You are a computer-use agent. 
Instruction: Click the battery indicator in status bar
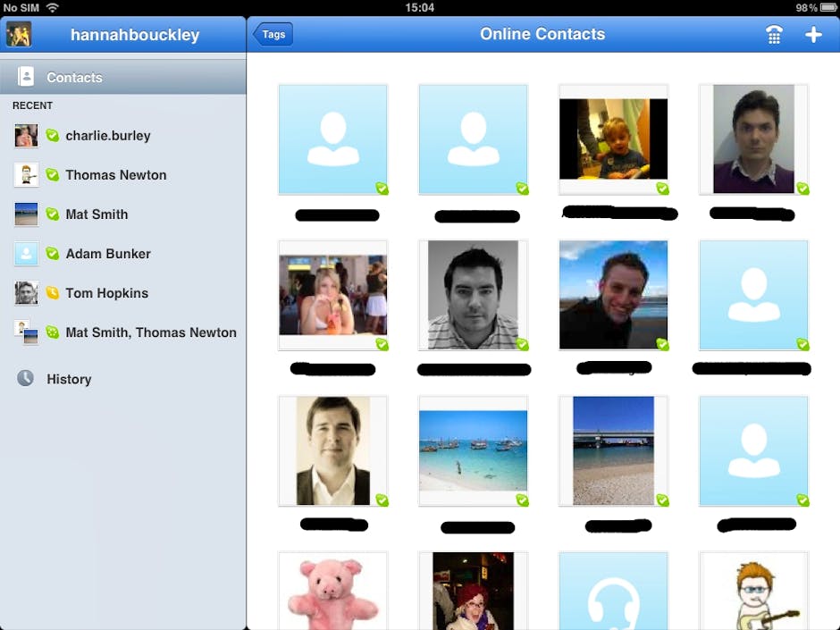tap(827, 7)
